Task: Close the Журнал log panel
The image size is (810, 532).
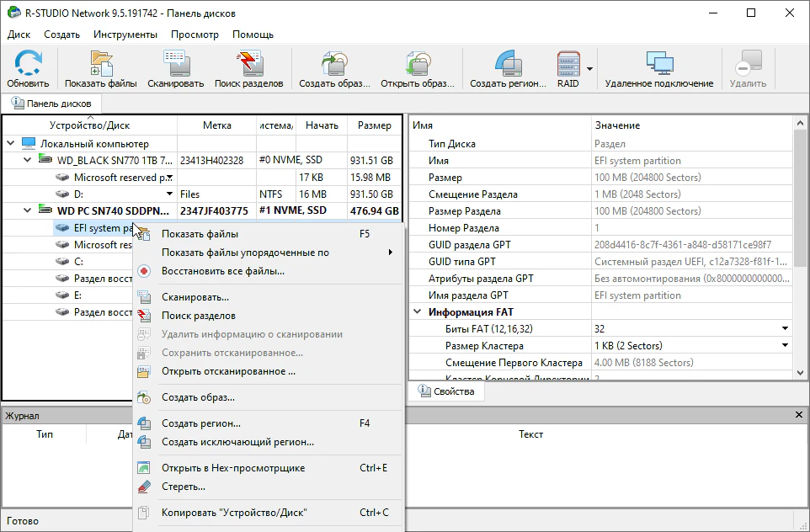Action: pos(799,415)
